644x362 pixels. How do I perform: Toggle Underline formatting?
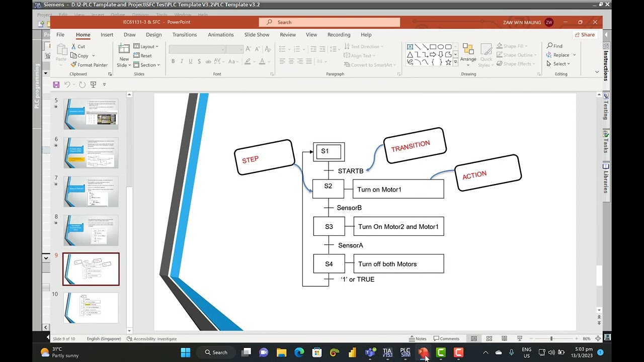tap(191, 61)
